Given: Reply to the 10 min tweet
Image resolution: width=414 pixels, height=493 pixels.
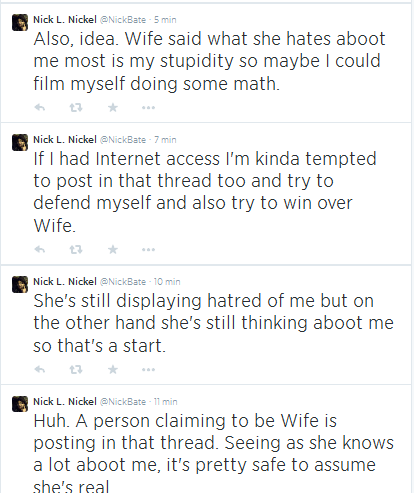Looking at the screenshot, I should point(40,369).
